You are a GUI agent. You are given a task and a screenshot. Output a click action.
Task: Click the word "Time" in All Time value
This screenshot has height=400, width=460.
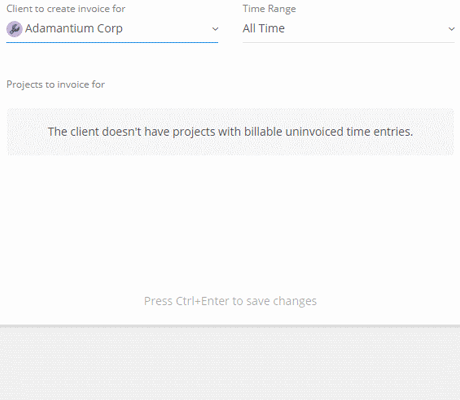[x=272, y=28]
